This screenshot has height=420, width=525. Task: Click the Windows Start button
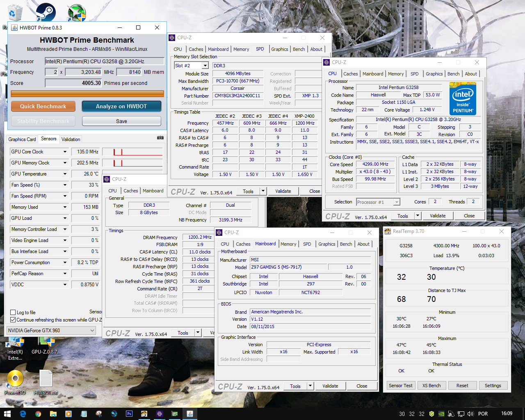[x=7, y=414]
